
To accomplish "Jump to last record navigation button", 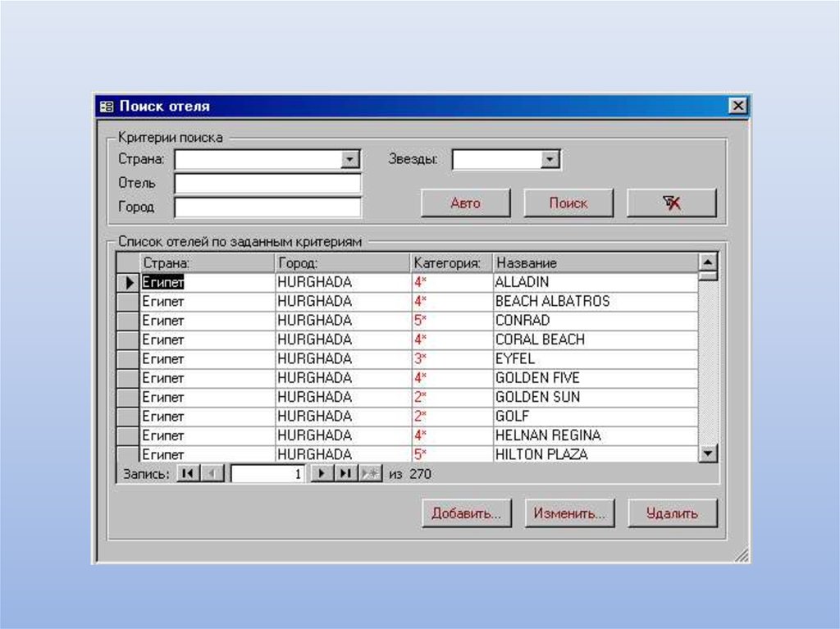I will coord(345,474).
